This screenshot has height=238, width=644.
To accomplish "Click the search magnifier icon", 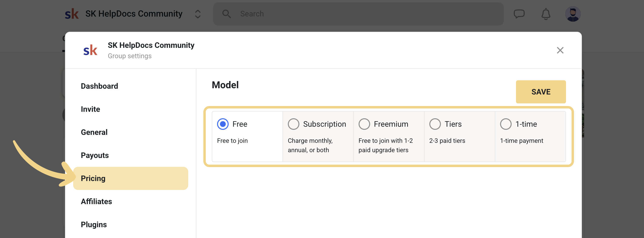I will tap(226, 14).
